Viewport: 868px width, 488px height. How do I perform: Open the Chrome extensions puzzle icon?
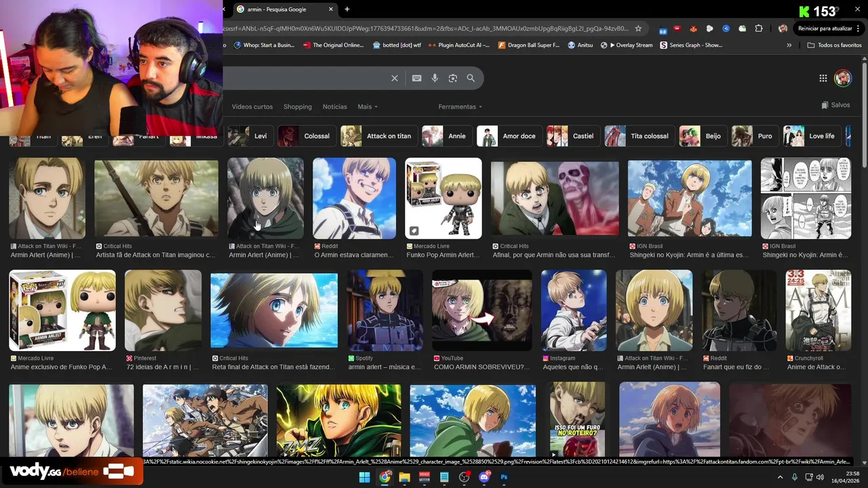tap(759, 28)
